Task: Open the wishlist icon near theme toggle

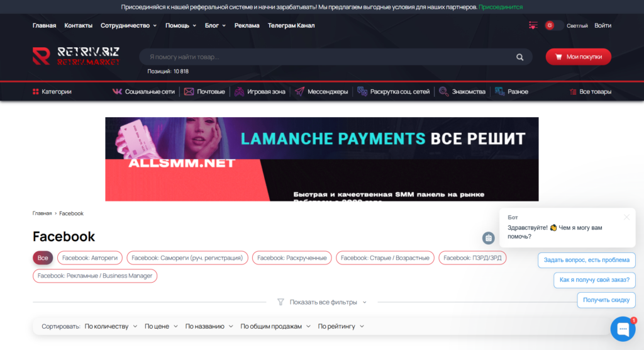Action: (x=533, y=26)
